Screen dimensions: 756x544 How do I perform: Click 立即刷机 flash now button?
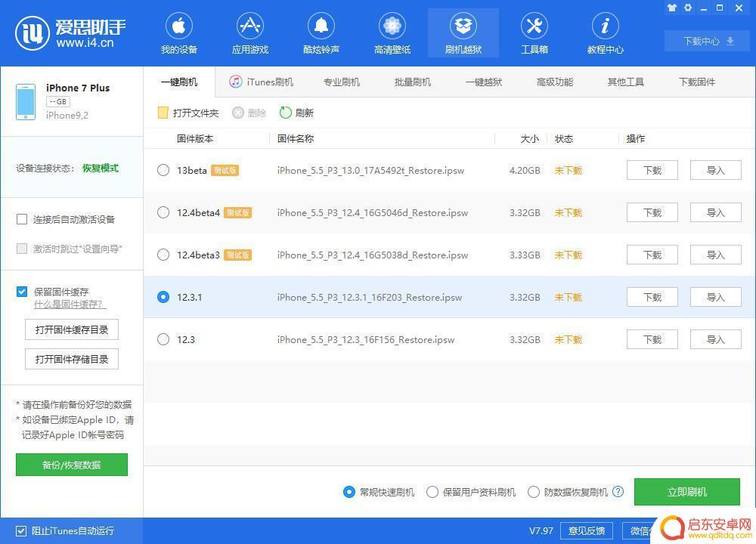point(687,492)
